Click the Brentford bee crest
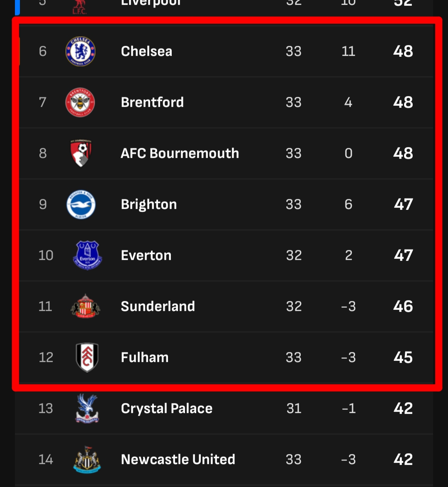The height and width of the screenshot is (487, 448). tap(80, 102)
